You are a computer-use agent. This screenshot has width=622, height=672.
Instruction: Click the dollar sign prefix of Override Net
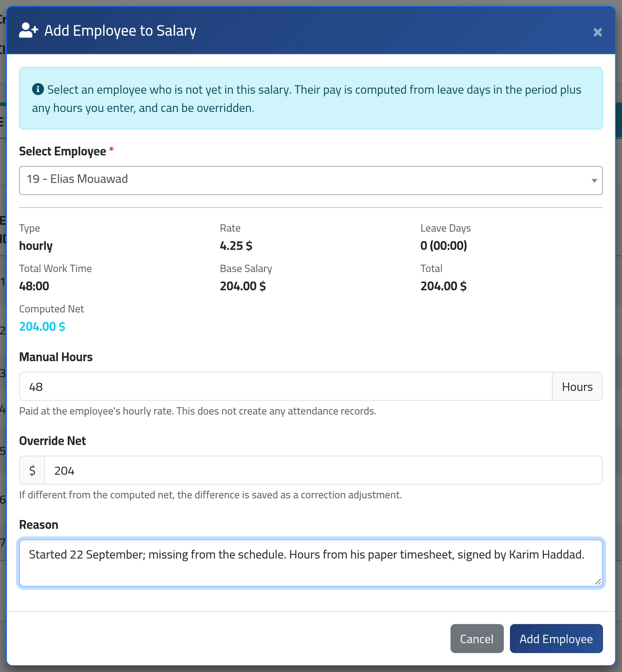point(32,470)
